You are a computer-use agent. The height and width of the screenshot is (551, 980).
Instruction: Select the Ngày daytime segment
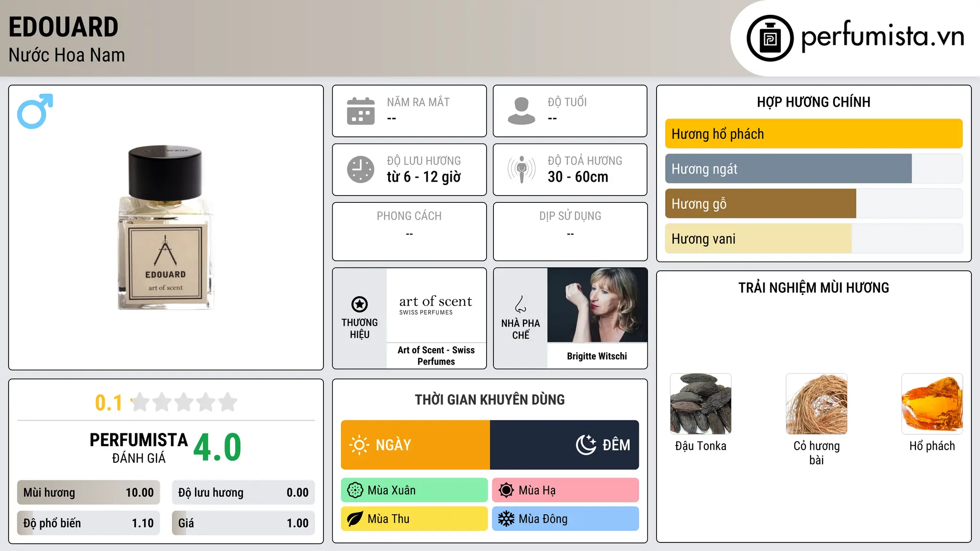pyautogui.click(x=415, y=445)
